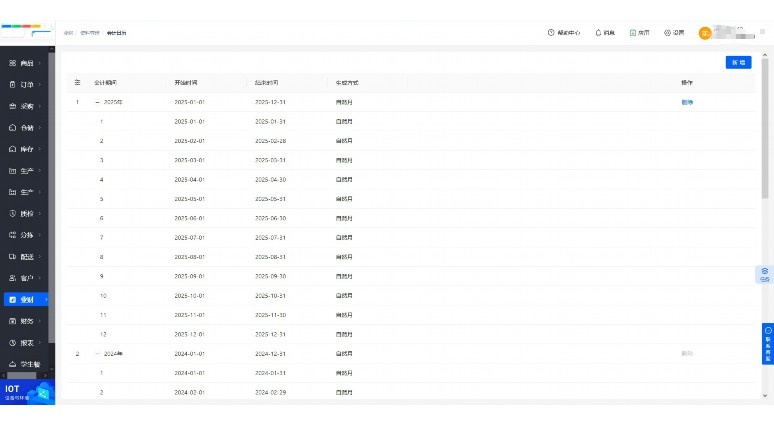The height and width of the screenshot is (425, 774).
Task: Click the green icon beside the bell
Action: tap(632, 33)
